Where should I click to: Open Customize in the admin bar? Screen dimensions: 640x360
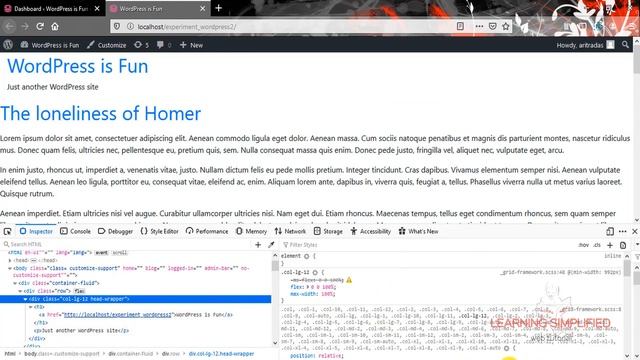click(x=107, y=45)
